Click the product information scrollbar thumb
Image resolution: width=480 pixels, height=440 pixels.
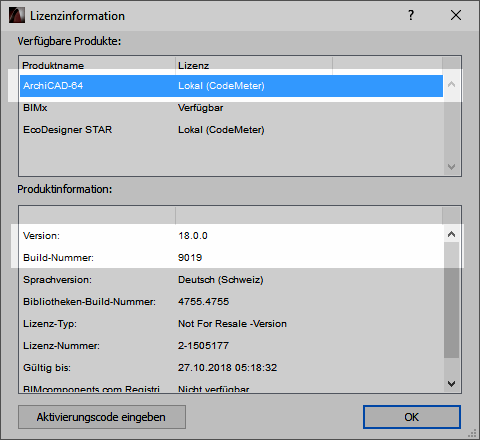[x=452, y=300]
